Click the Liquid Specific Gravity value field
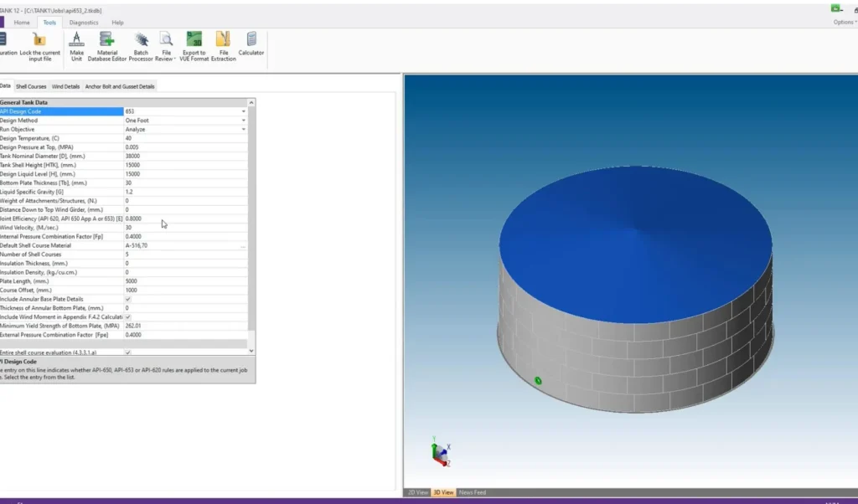This screenshot has height=504, width=858. pos(184,192)
